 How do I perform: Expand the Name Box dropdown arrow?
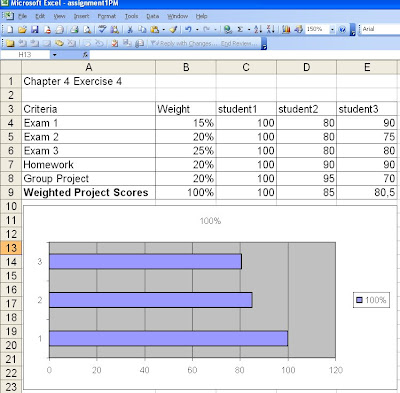point(54,55)
